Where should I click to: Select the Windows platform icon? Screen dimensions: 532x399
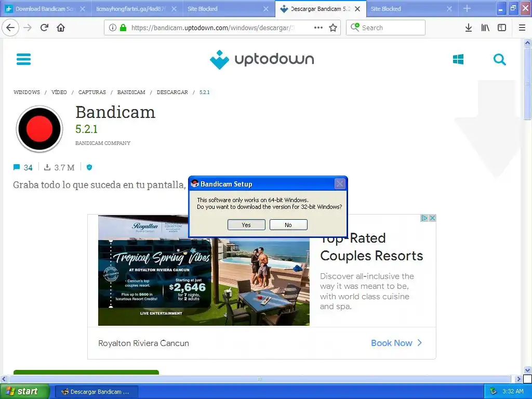coord(458,59)
